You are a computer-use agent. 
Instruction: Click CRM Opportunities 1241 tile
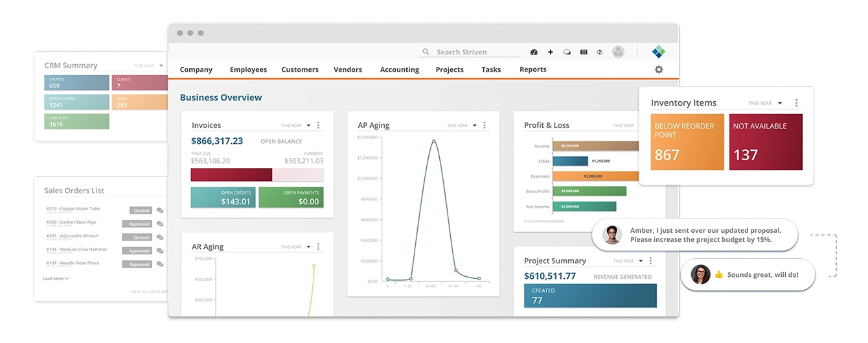pos(78,102)
